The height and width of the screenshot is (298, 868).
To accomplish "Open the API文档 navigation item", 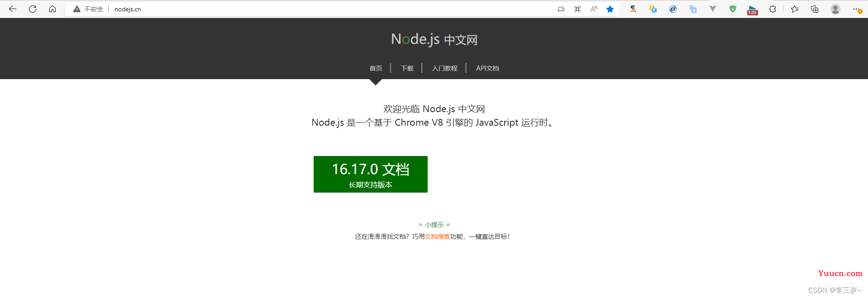I will (x=487, y=68).
